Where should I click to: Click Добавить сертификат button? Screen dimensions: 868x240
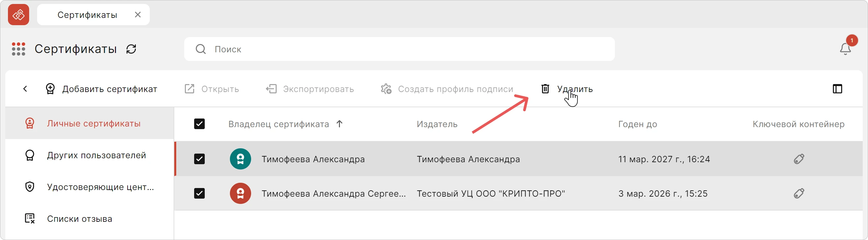[x=101, y=89]
